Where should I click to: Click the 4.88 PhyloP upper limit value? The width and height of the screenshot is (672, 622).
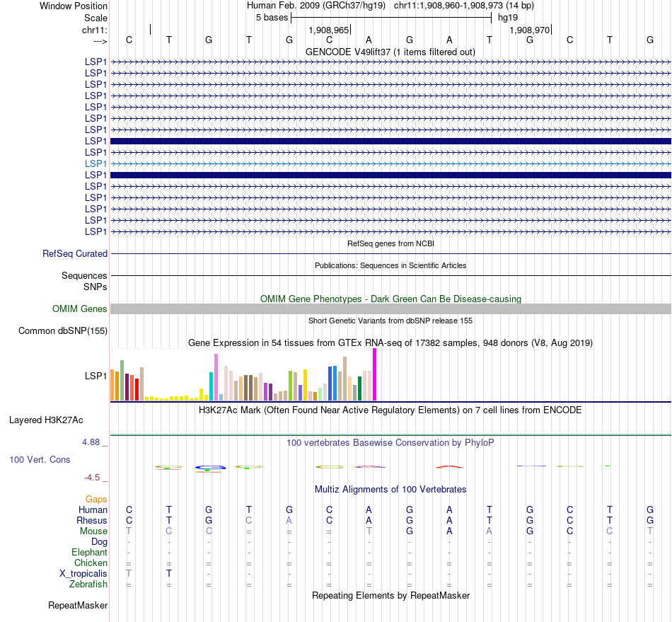[x=91, y=442]
